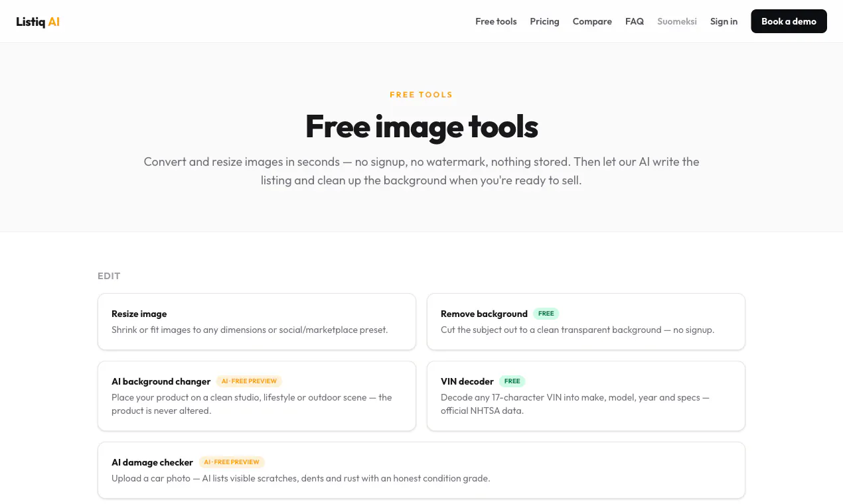Image resolution: width=843 pixels, height=504 pixels.
Task: Open the VIN decoder tool card
Action: tap(586, 396)
